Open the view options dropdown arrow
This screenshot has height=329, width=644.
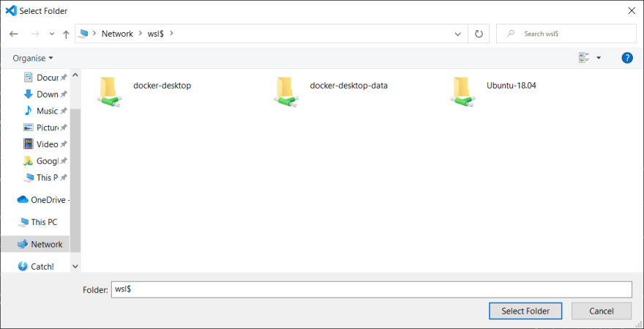click(599, 58)
